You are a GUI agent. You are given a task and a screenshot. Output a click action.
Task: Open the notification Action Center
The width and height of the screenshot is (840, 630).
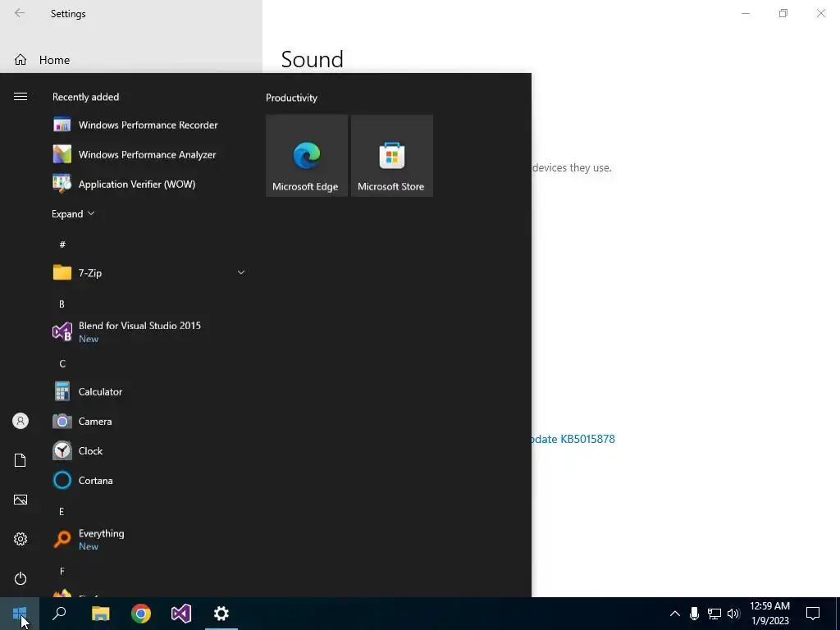(813, 614)
